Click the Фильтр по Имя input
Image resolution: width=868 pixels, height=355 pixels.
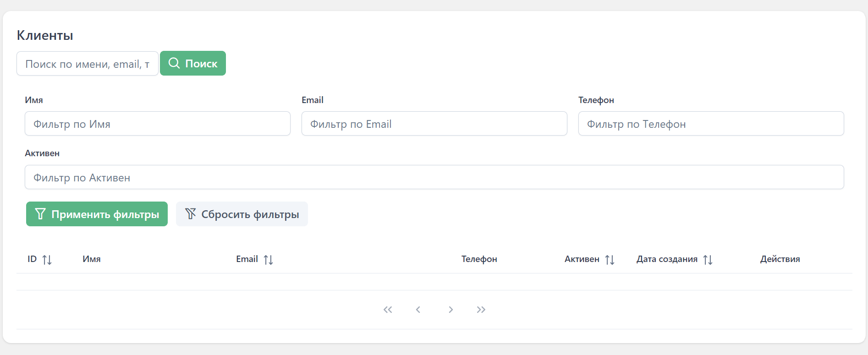157,124
